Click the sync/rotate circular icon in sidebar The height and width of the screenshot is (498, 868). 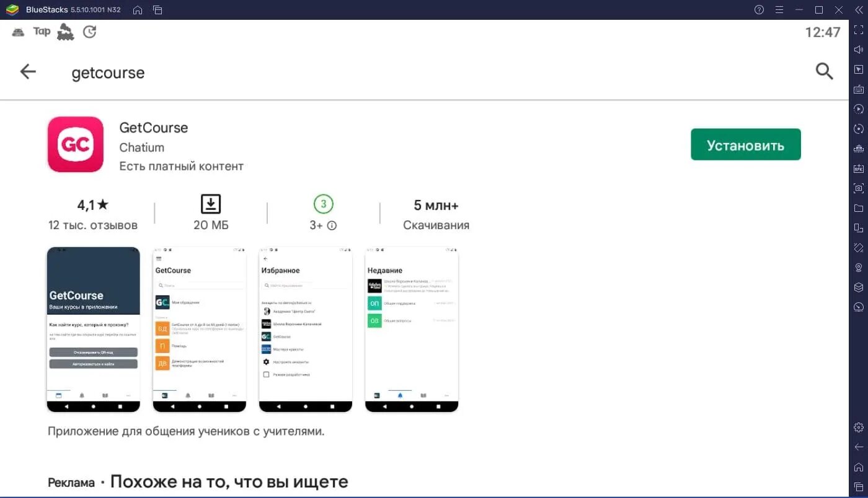pos(859,129)
